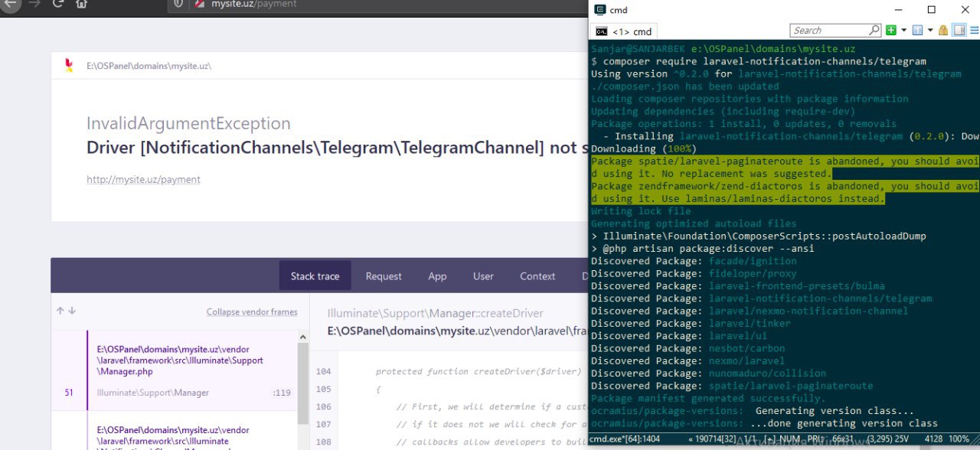
Task: Click the Ignition logo icon
Action: [x=70, y=66]
